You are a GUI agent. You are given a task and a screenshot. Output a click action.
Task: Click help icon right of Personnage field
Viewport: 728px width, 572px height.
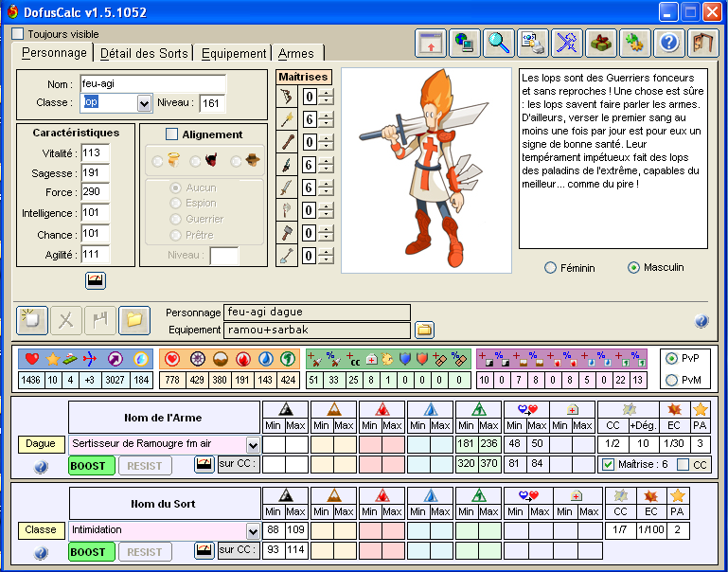(701, 320)
